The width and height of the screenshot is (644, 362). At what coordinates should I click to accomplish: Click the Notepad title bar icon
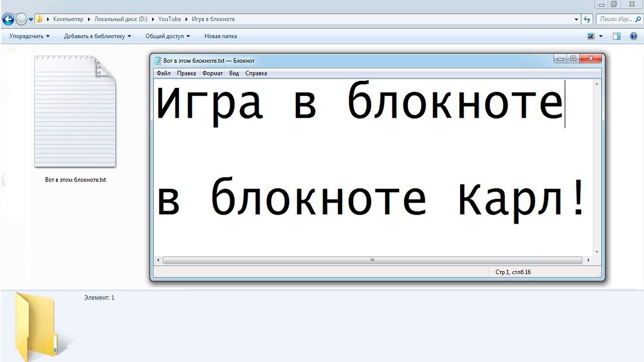(157, 61)
